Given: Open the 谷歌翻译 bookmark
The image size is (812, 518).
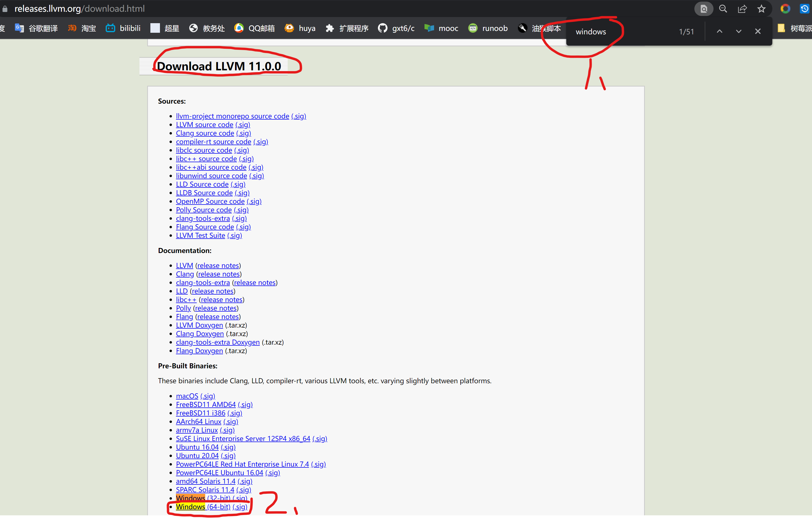Looking at the screenshot, I should click(36, 28).
